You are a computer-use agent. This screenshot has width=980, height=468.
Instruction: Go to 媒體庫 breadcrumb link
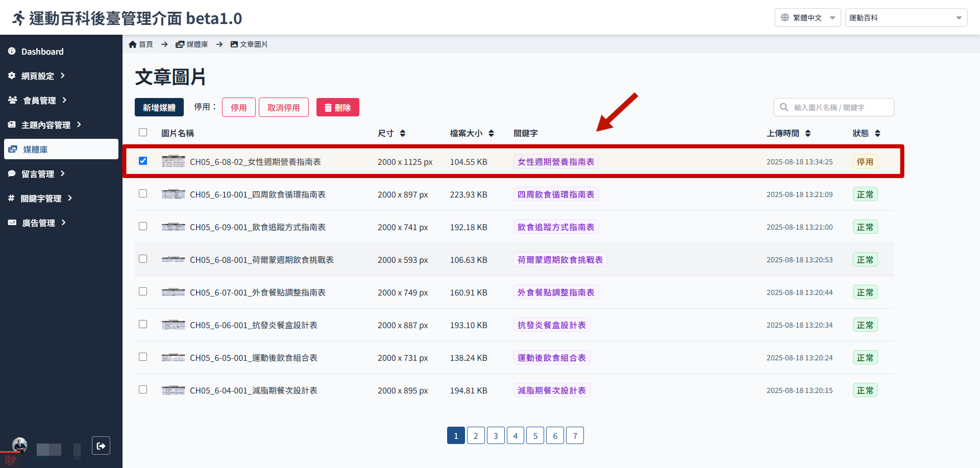pos(191,44)
